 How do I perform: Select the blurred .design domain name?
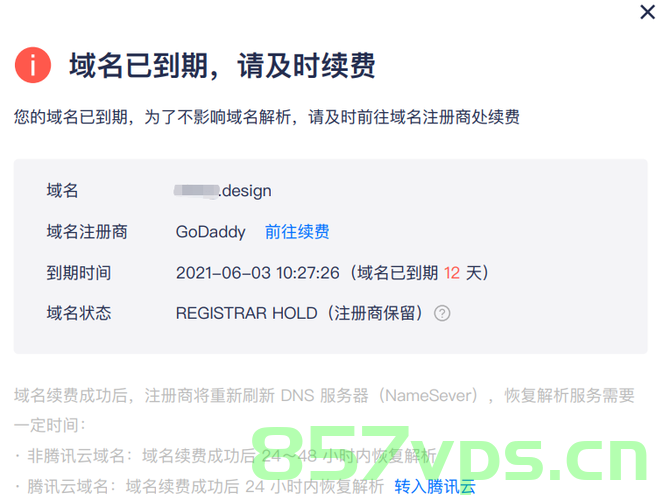(x=223, y=191)
